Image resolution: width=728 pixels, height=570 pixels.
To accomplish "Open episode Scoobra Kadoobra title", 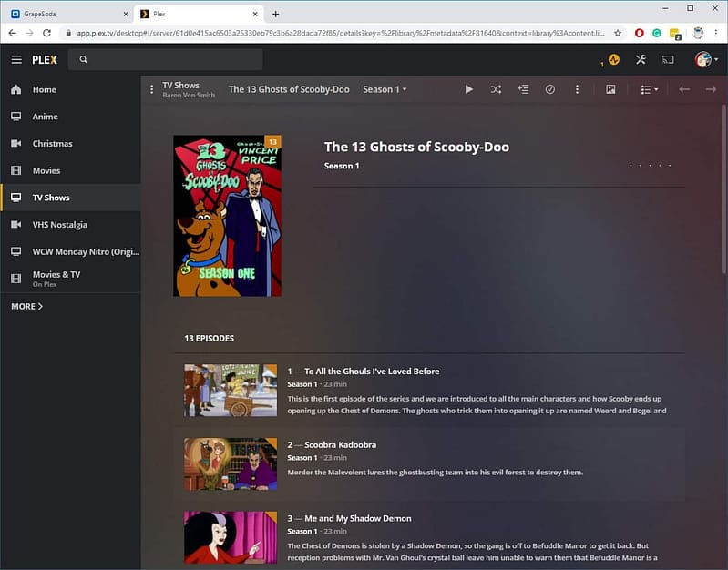I will pos(341,444).
